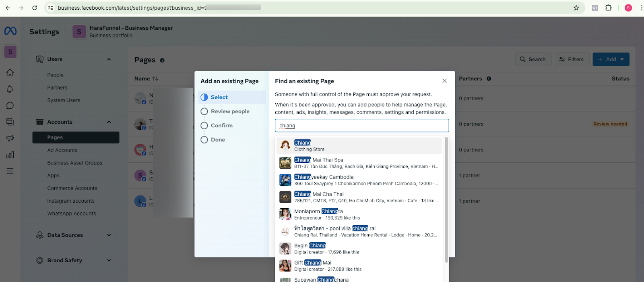Click the Pages info icon

tap(162, 60)
